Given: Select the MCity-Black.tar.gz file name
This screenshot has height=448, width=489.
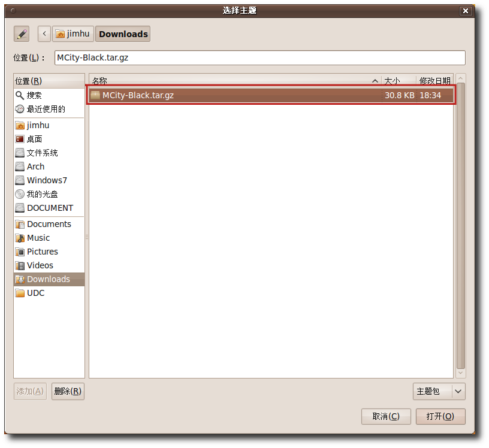Looking at the screenshot, I should (x=138, y=95).
